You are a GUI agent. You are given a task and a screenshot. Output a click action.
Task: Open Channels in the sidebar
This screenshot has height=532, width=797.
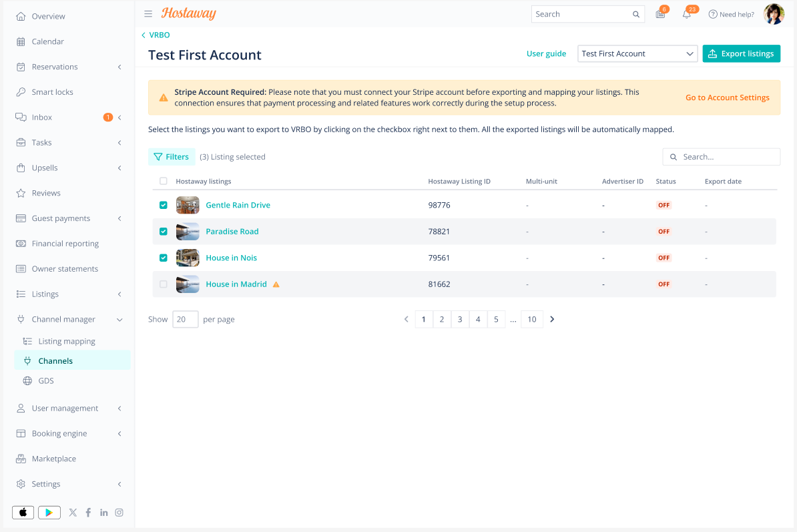click(72, 360)
